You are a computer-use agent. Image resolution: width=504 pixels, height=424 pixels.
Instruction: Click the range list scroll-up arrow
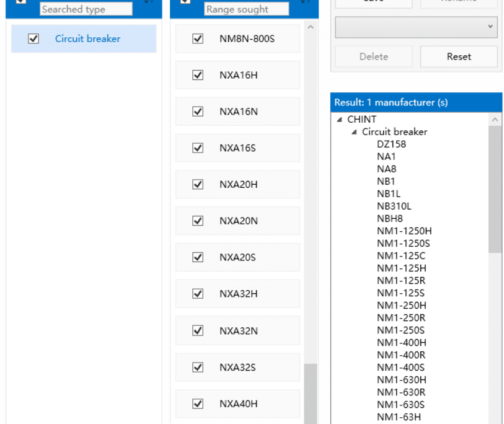click(x=311, y=27)
